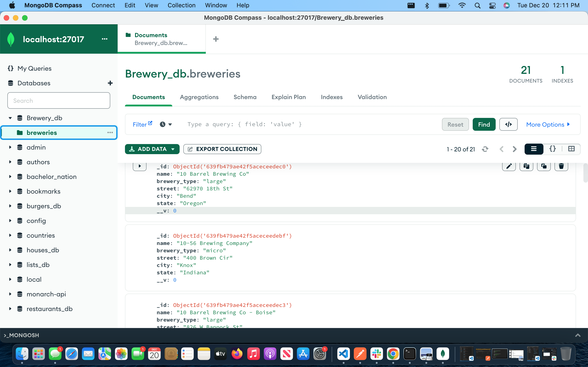
Task: Expand the bachelor_nation database
Action: [10, 177]
